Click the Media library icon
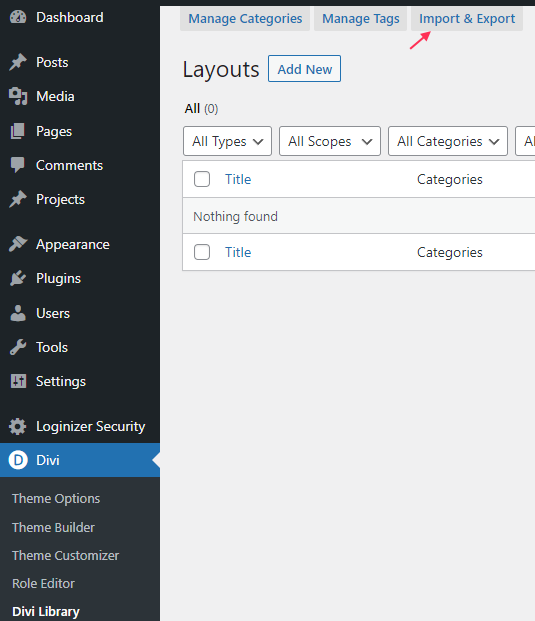Viewport: 535px width, 621px height. click(18, 96)
